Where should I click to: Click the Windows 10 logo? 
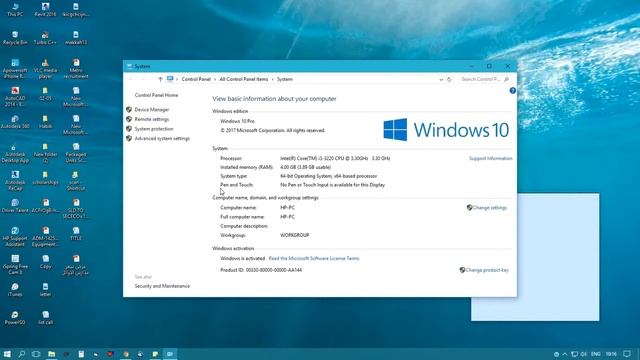446,130
